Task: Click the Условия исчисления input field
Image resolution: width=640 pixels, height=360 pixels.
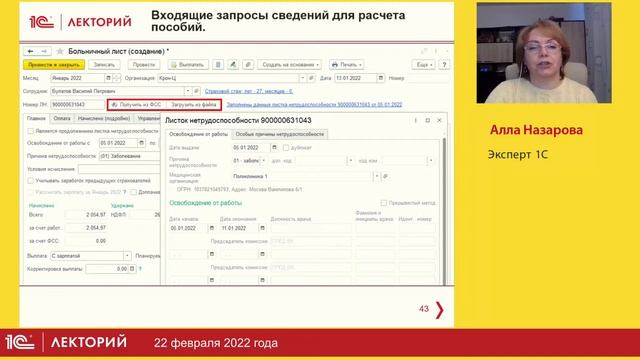Action: [118, 169]
